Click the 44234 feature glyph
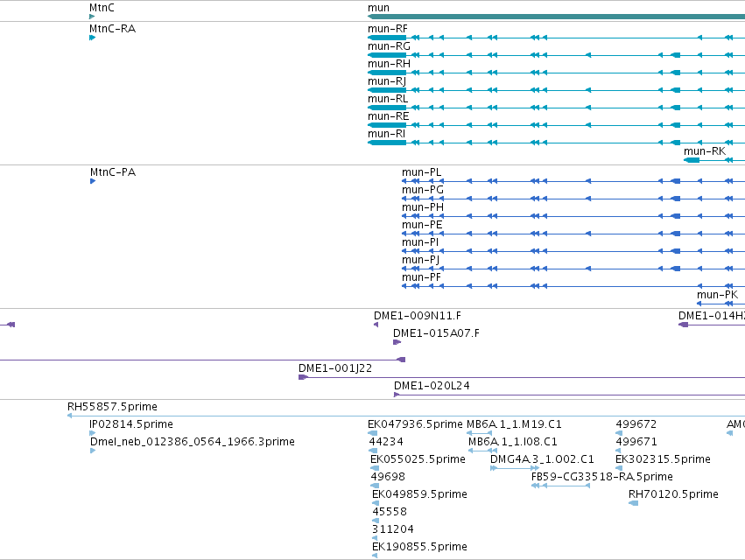Viewport: 745px width, 560px height. point(373,451)
